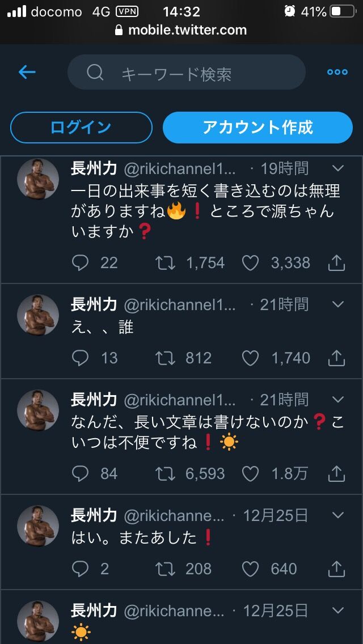This screenshot has width=363, height=644.
Task: Open chevron menu on え、、誰 tweet
Action: click(337, 304)
